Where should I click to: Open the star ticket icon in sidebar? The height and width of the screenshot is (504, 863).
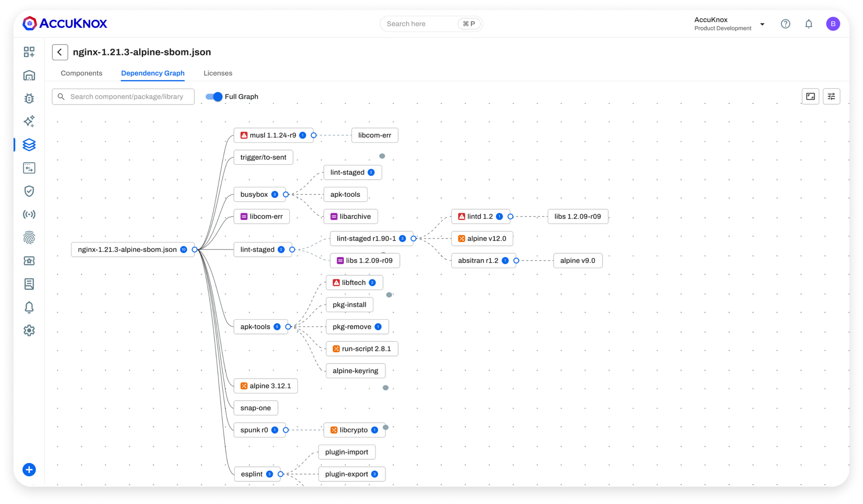[x=29, y=261]
